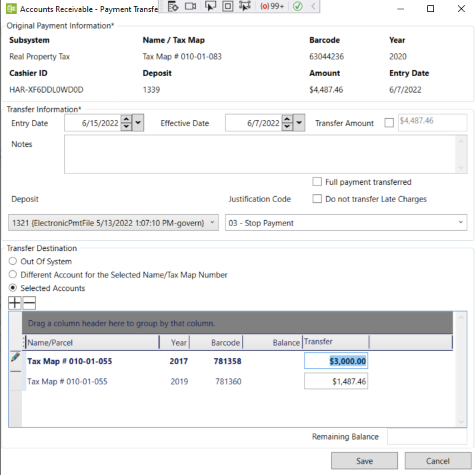The image size is (476, 475).
Task: Click the Barcode column header
Action: pyautogui.click(x=216, y=342)
